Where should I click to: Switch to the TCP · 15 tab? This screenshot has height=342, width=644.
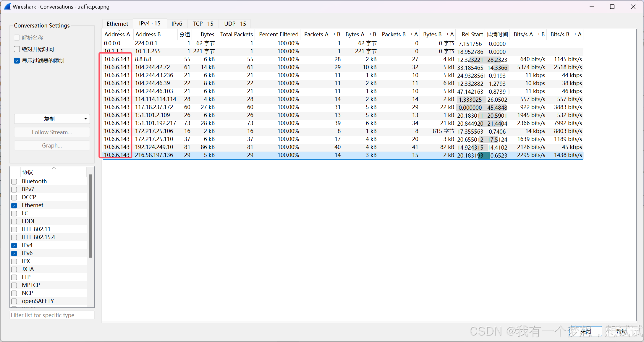pos(203,24)
